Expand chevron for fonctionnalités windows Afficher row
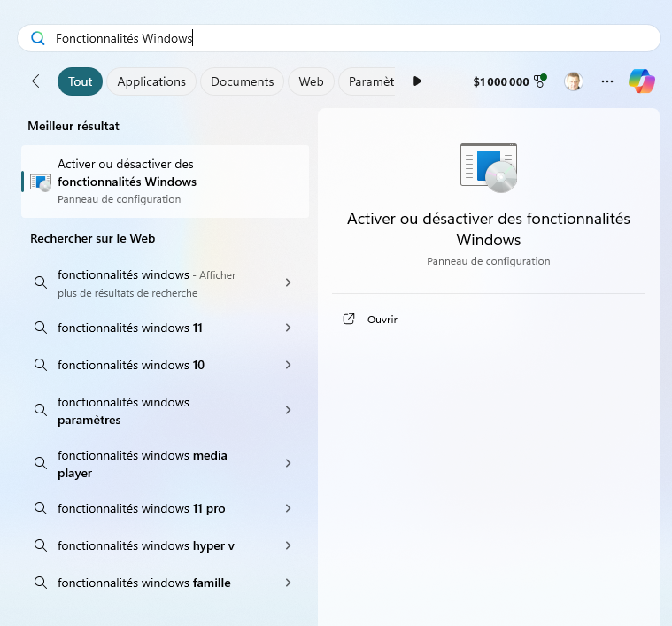This screenshot has height=626, width=672. (289, 282)
